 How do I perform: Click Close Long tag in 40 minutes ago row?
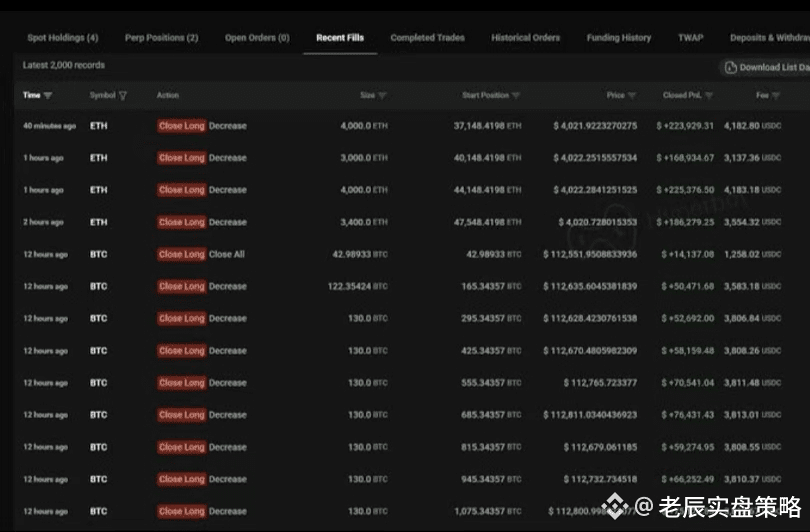click(181, 126)
